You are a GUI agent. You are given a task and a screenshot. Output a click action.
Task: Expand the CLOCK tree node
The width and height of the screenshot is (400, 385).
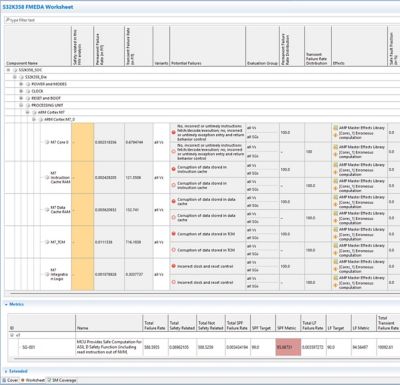click(x=21, y=91)
